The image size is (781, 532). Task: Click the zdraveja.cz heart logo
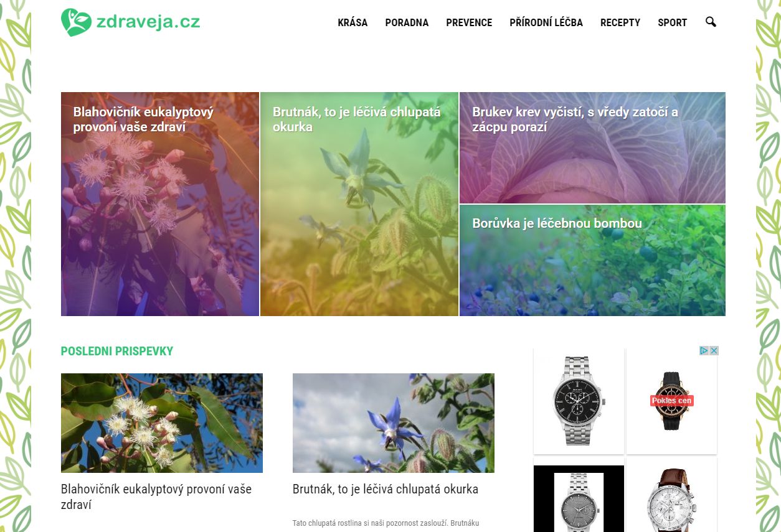click(x=76, y=22)
